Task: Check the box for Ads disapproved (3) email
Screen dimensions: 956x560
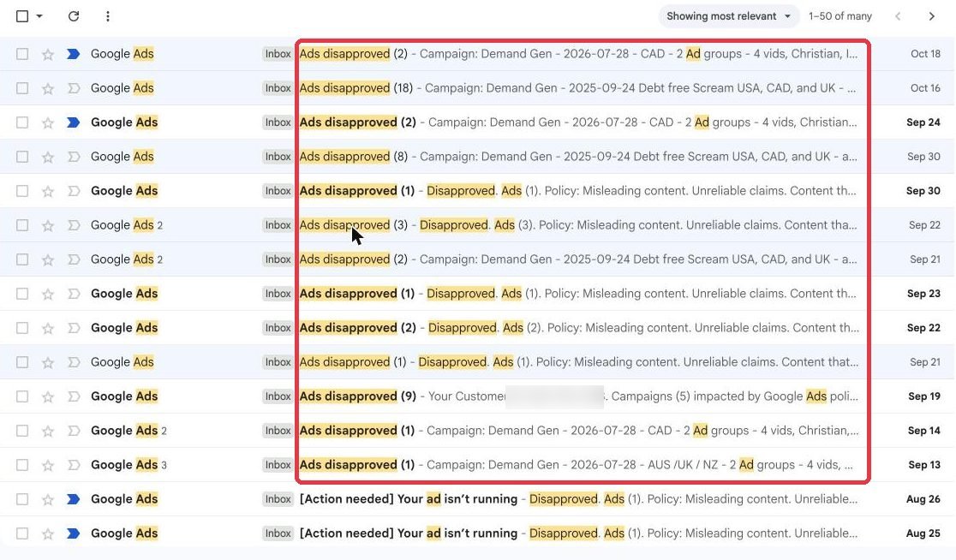Action: [22, 225]
